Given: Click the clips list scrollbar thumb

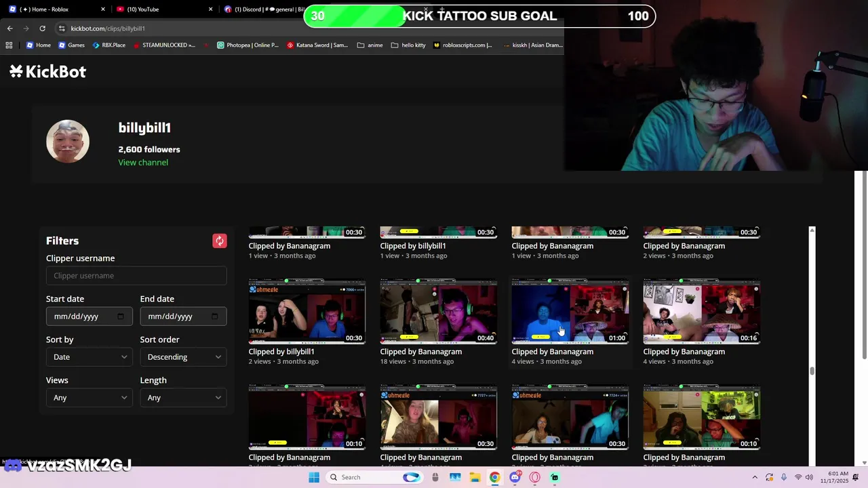Looking at the screenshot, I should coord(812,371).
